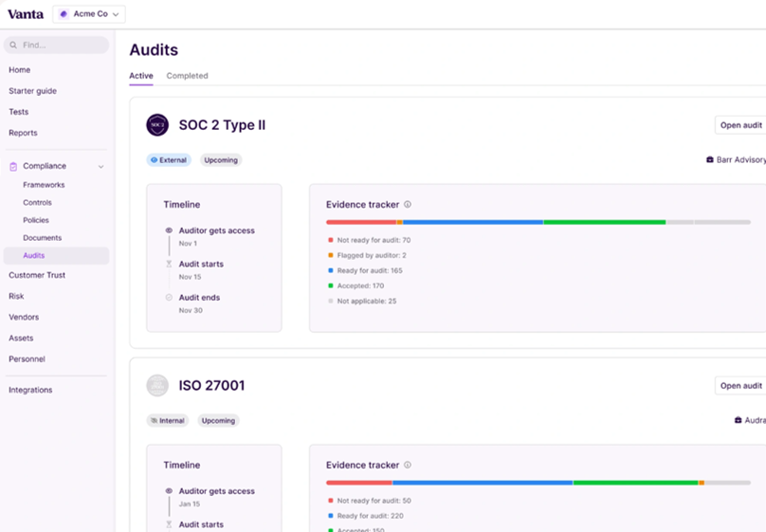Screen dimensions: 766x532
Task: Go to Customer Trust in sidebar
Action: (x=37, y=275)
